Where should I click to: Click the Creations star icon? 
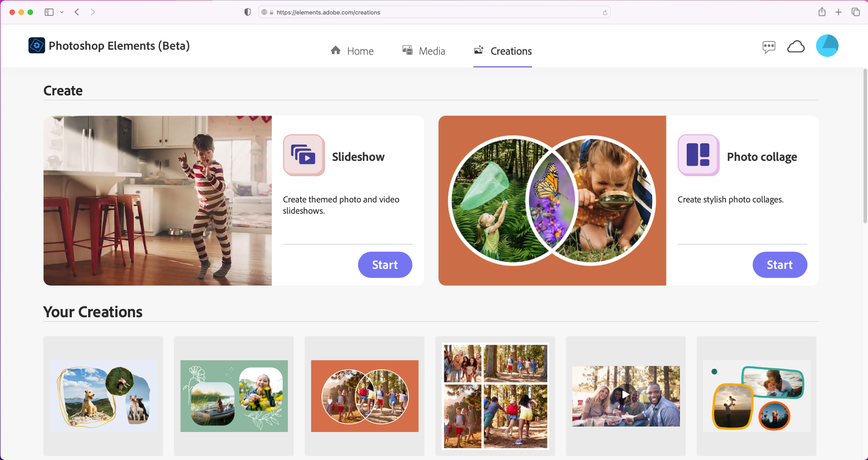pyautogui.click(x=478, y=50)
